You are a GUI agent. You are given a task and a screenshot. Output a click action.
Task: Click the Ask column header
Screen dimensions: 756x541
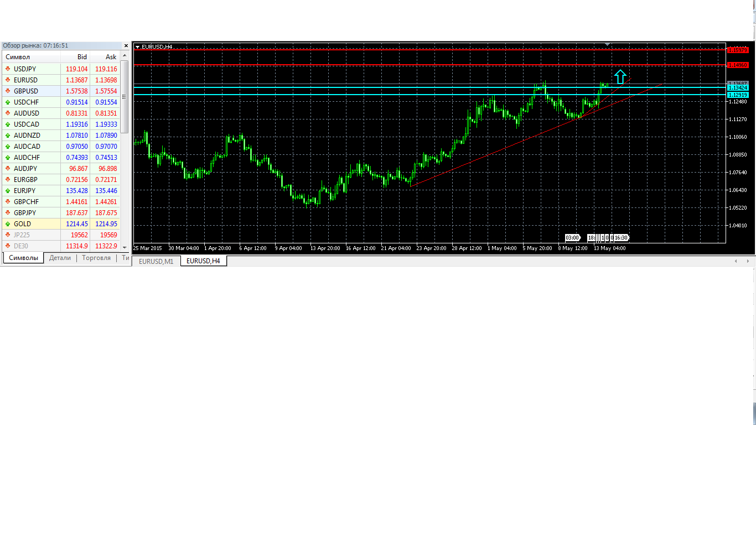click(x=105, y=57)
